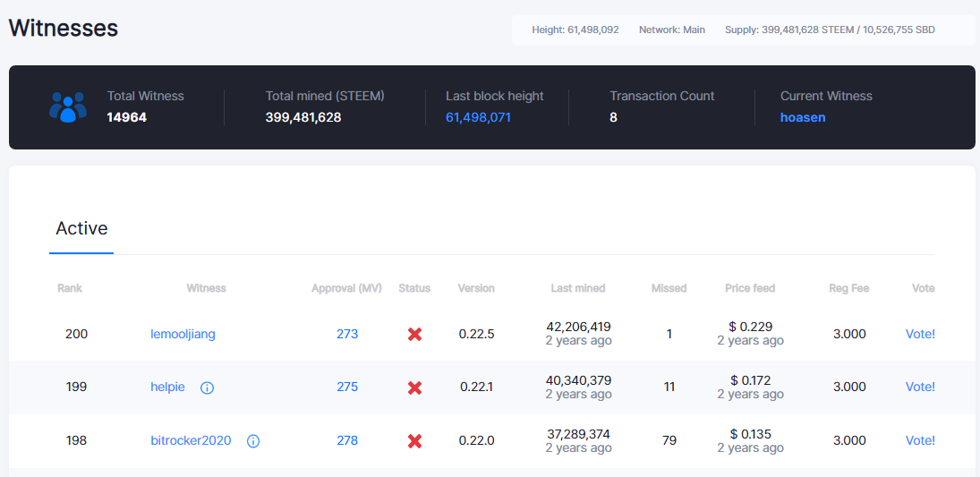Open the bitrocker2020 witness profile
The height and width of the screenshot is (477, 980).
click(191, 440)
